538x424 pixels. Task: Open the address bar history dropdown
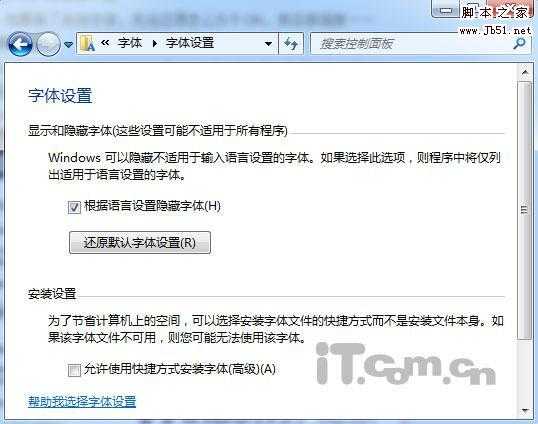[268, 44]
